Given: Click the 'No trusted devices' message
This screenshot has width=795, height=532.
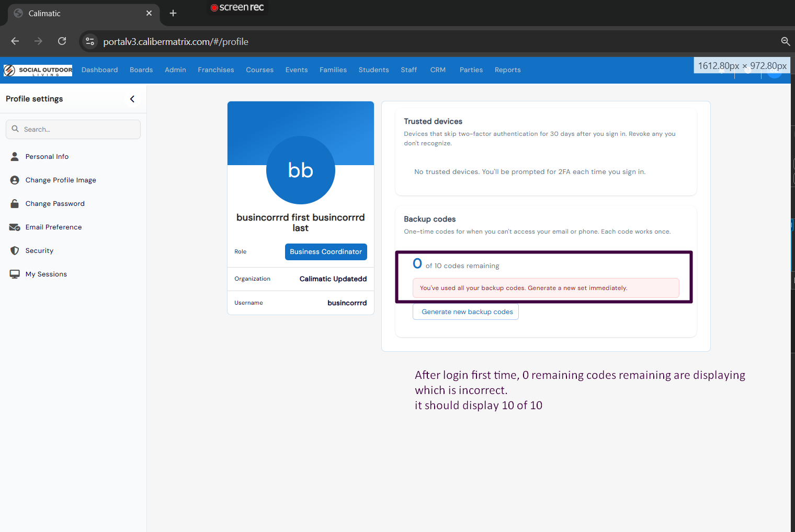Looking at the screenshot, I should tap(530, 172).
